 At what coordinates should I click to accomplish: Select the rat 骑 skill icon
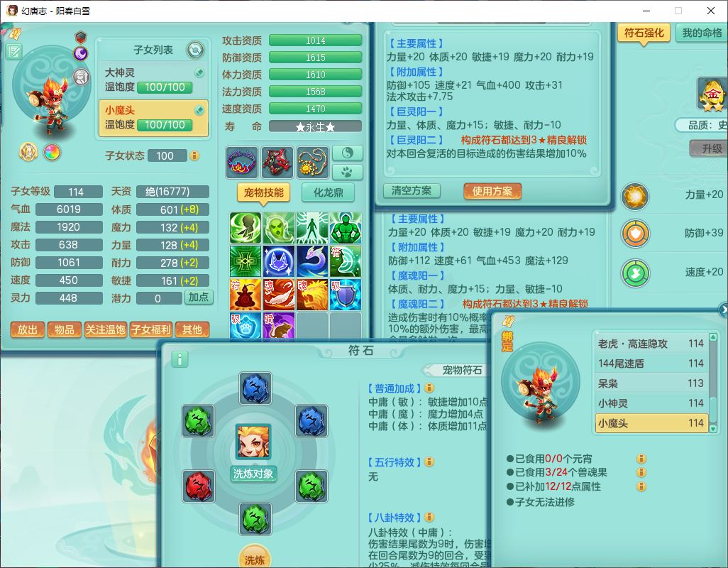coord(279,326)
